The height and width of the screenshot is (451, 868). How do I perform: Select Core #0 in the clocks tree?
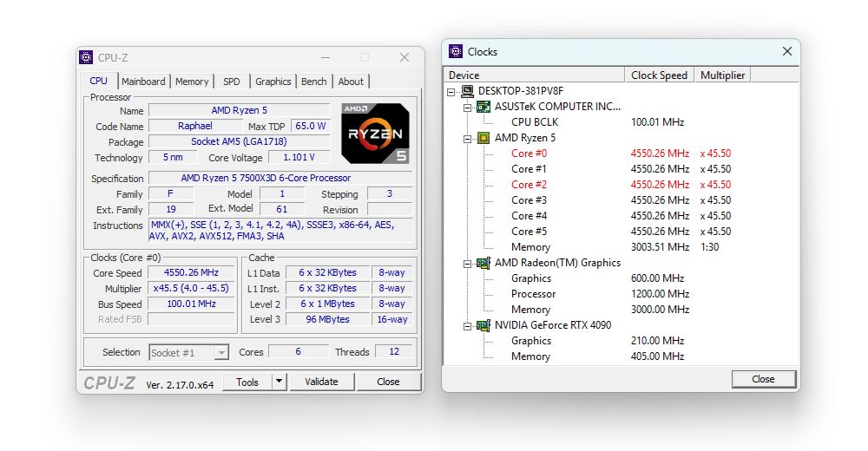[x=529, y=154]
